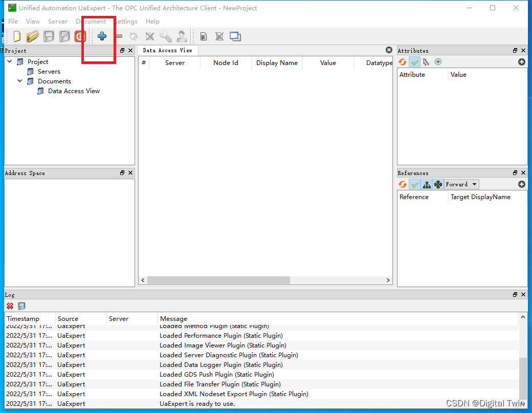Select 'Loaded Image Viewer Plugin' log entry
The width and height of the screenshot is (532, 413).
(x=261, y=345)
